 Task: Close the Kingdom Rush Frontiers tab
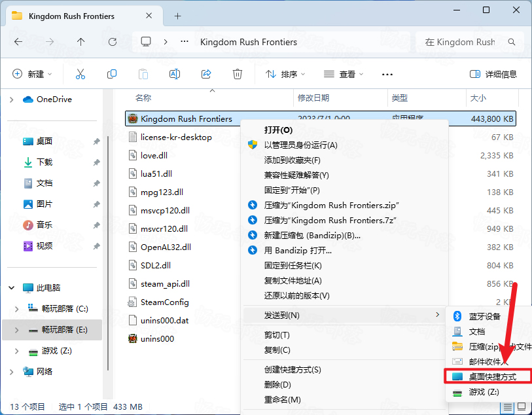click(x=149, y=16)
